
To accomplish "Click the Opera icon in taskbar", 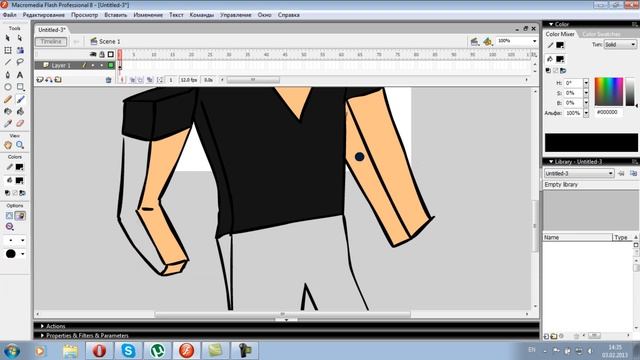I will point(99,351).
